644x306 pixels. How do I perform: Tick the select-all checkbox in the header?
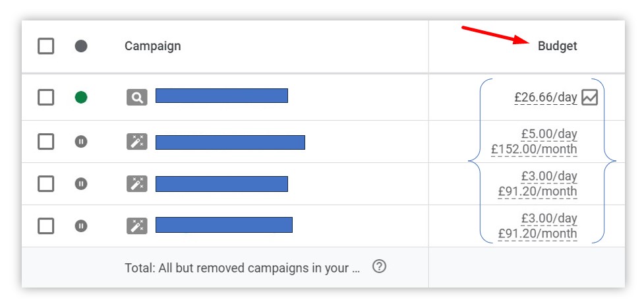pos(45,46)
